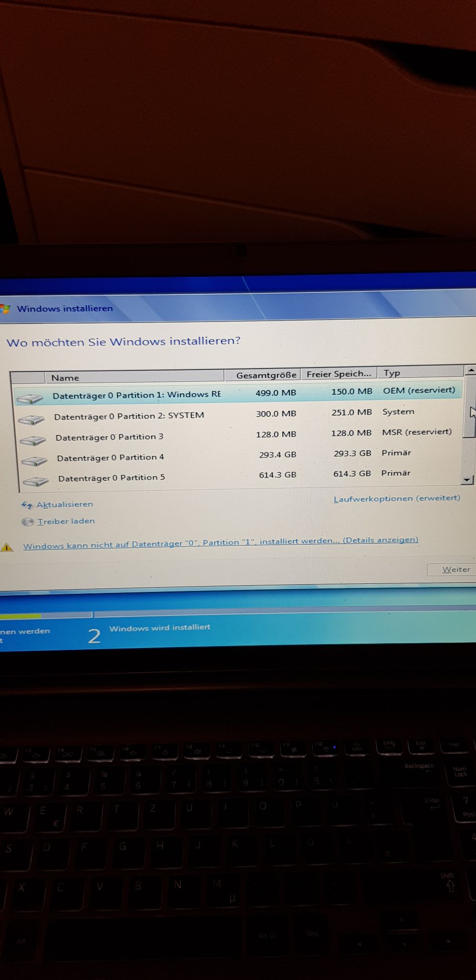Click the System type cell

pyautogui.click(x=398, y=412)
